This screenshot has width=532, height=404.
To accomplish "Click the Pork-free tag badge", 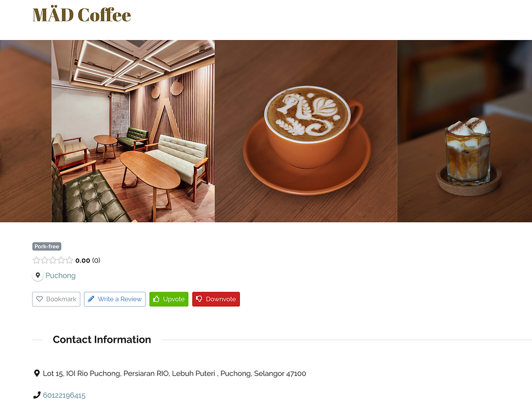I will (47, 246).
